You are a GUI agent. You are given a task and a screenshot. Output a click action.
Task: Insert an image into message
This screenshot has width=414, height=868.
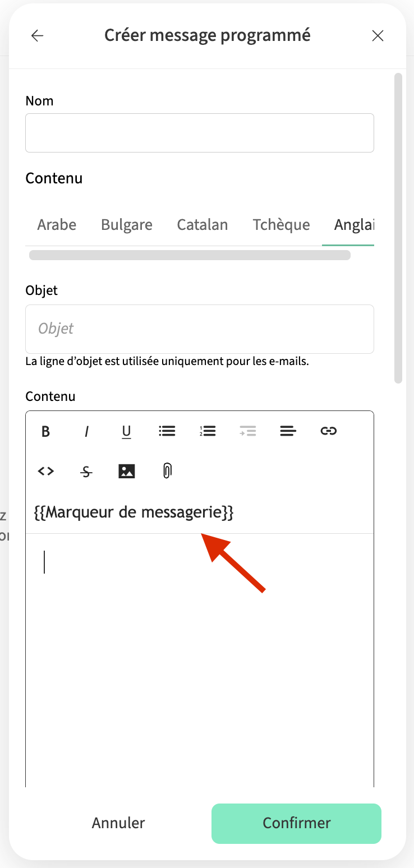click(x=127, y=472)
